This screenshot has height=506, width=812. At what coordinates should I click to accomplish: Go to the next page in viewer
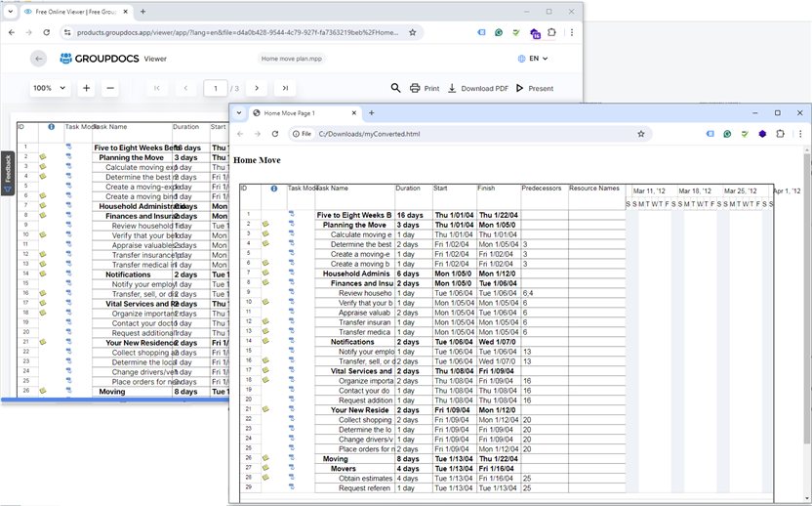(x=257, y=88)
